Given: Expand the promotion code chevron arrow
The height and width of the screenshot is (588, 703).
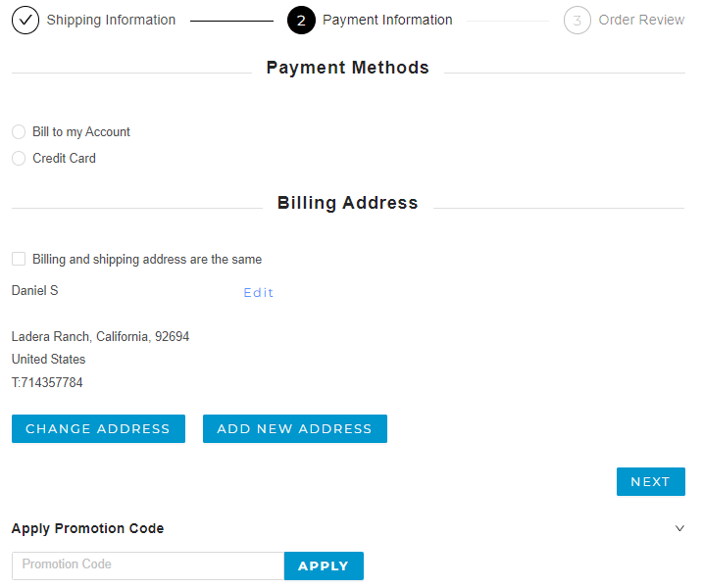Looking at the screenshot, I should pyautogui.click(x=679, y=528).
